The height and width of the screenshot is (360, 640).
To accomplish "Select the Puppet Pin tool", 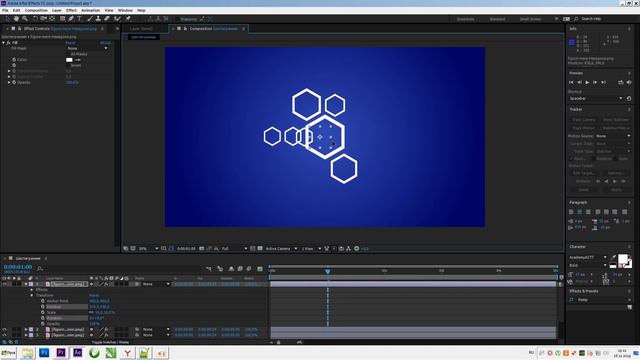I will 128,19.
